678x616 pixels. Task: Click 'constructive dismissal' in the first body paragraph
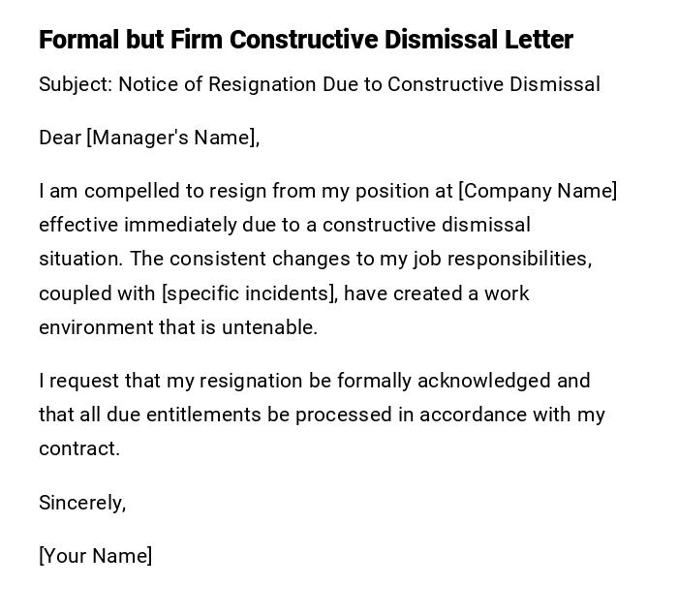(x=426, y=225)
